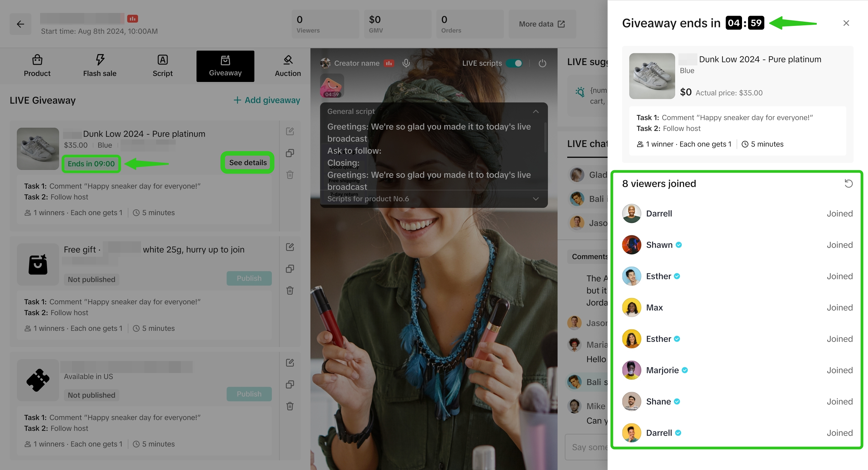Delete the Free gift giveaway
The height and width of the screenshot is (470, 868).
[x=290, y=290]
